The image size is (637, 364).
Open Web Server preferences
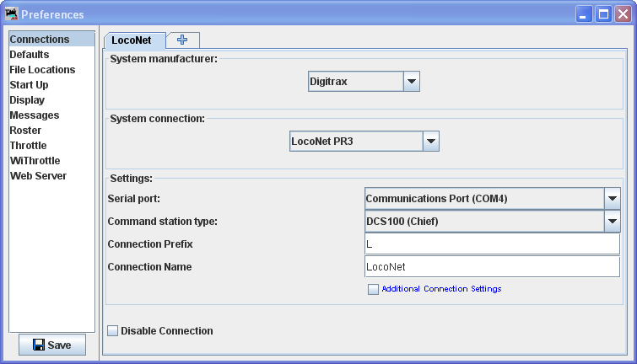pos(38,176)
